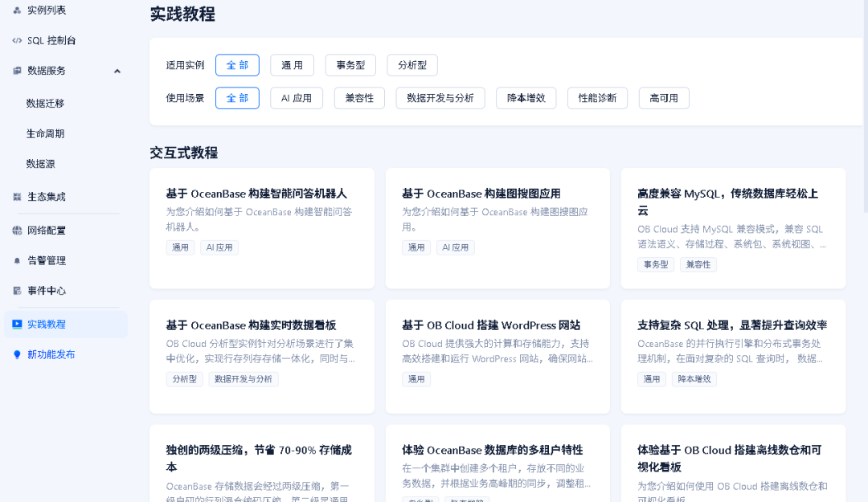Click the 网络配置 globe icon

[x=17, y=231]
